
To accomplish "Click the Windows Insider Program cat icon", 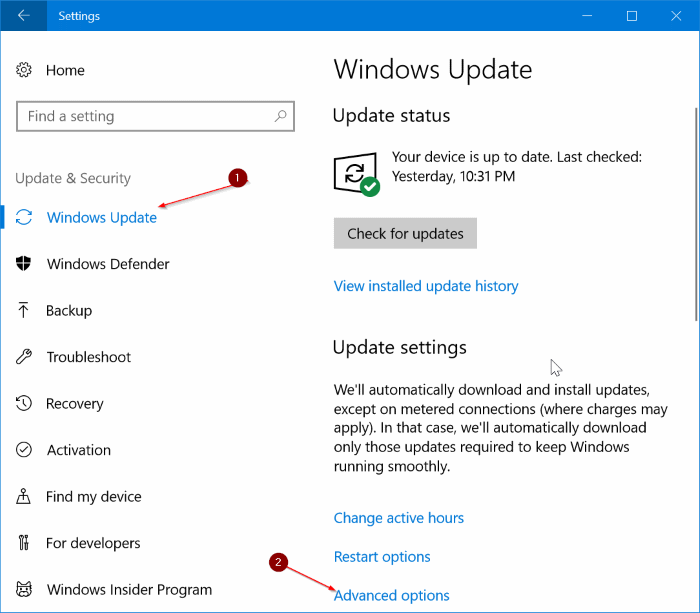I will click(x=24, y=589).
